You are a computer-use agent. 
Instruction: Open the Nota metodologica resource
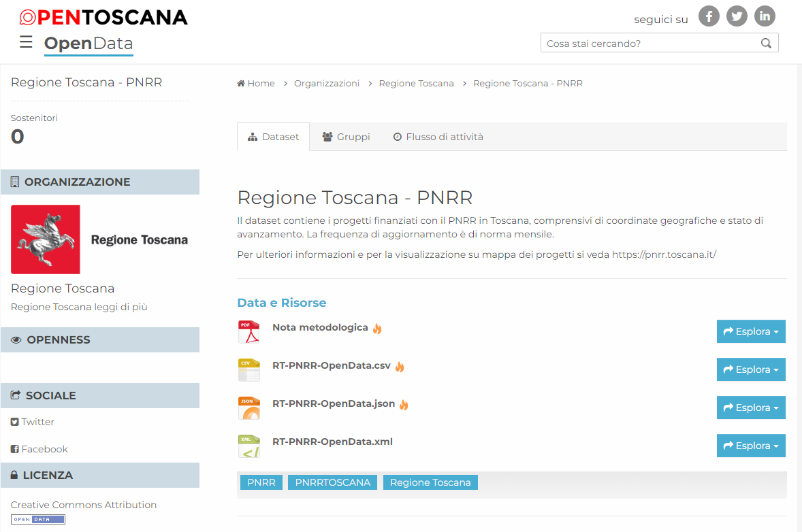tap(320, 328)
